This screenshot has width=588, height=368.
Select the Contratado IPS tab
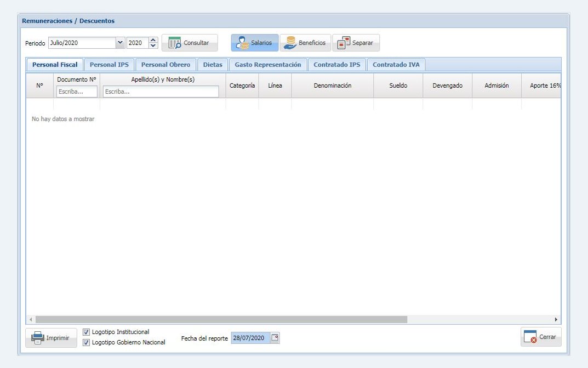337,65
